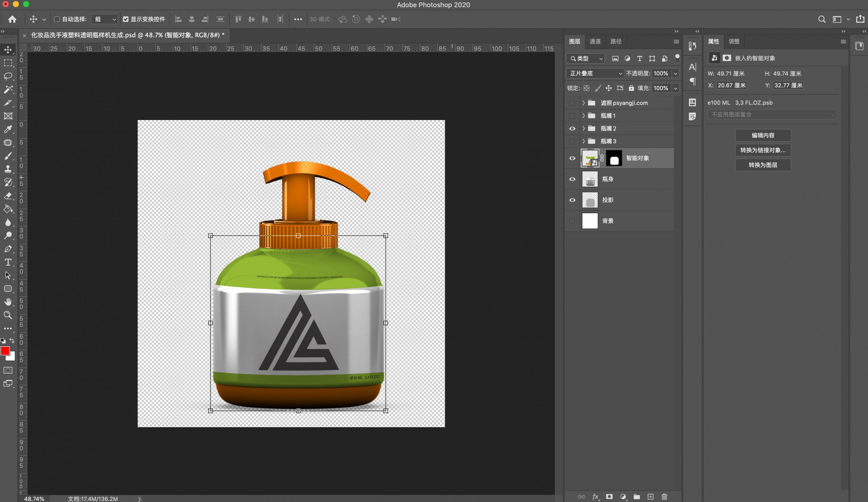Open the 正片叠底 blend mode dropdown
Screen dimensions: 868x502
point(595,73)
